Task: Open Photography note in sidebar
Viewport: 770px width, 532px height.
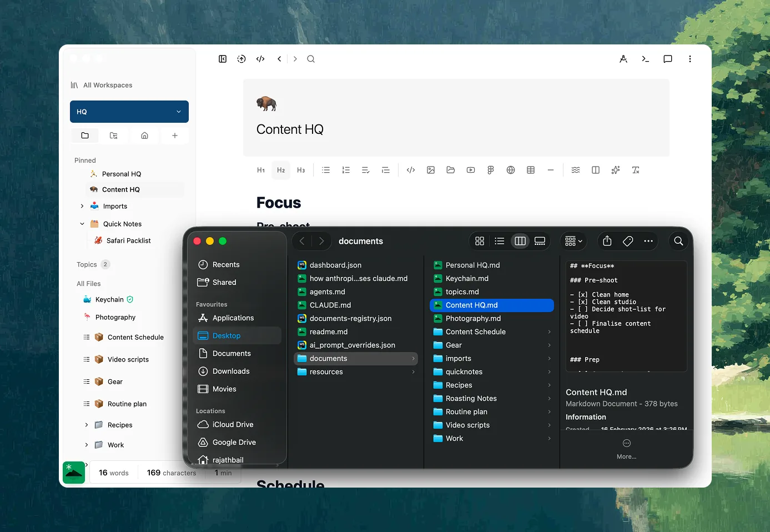Action: click(109, 317)
